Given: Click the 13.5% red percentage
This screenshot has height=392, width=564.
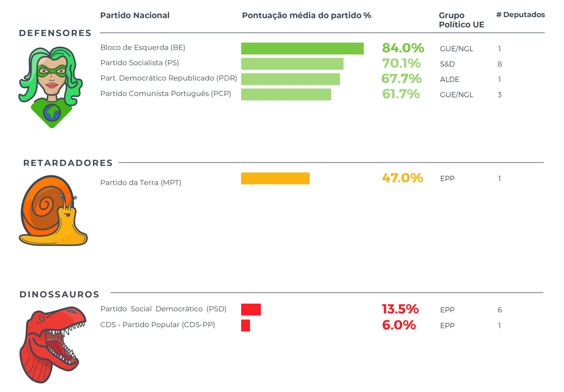Looking at the screenshot, I should pos(400,309).
